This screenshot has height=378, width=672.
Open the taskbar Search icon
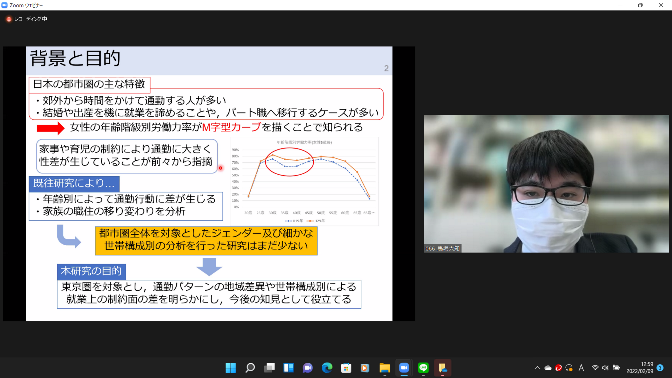pos(250,368)
